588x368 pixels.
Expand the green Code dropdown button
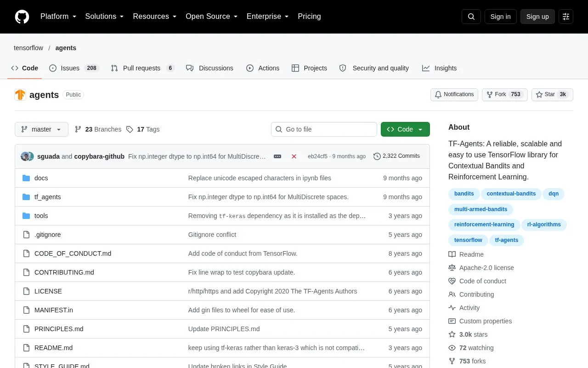pyautogui.click(x=405, y=129)
